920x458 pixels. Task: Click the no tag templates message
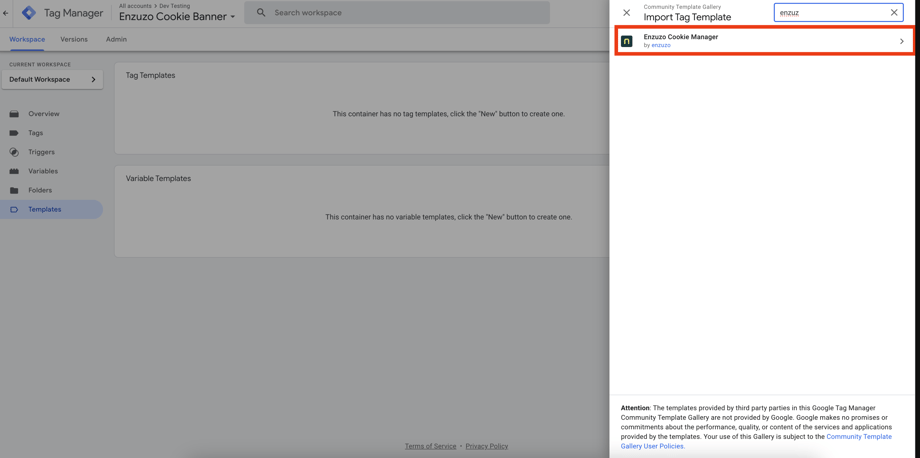click(x=449, y=114)
